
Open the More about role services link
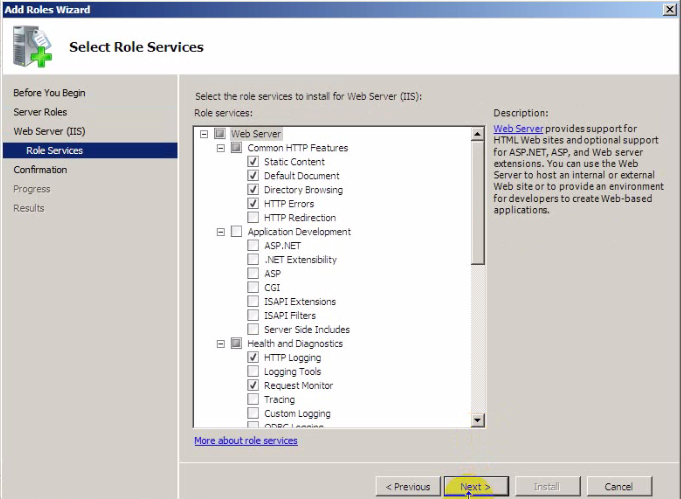click(x=246, y=440)
